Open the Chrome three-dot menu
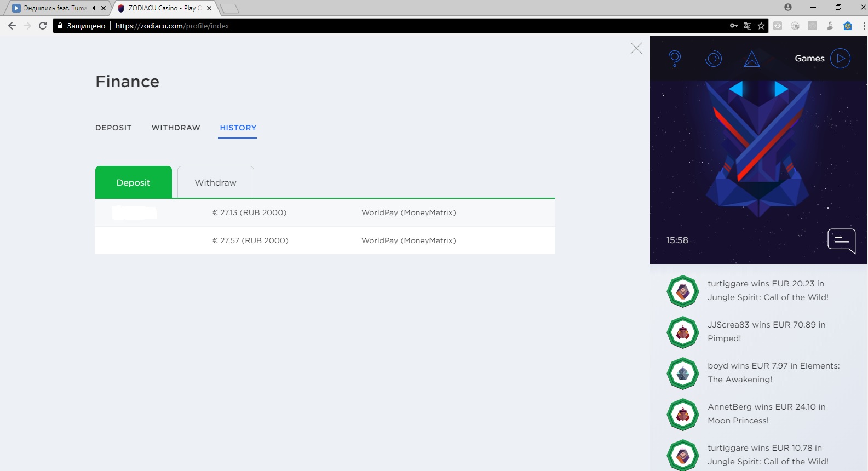 864,26
